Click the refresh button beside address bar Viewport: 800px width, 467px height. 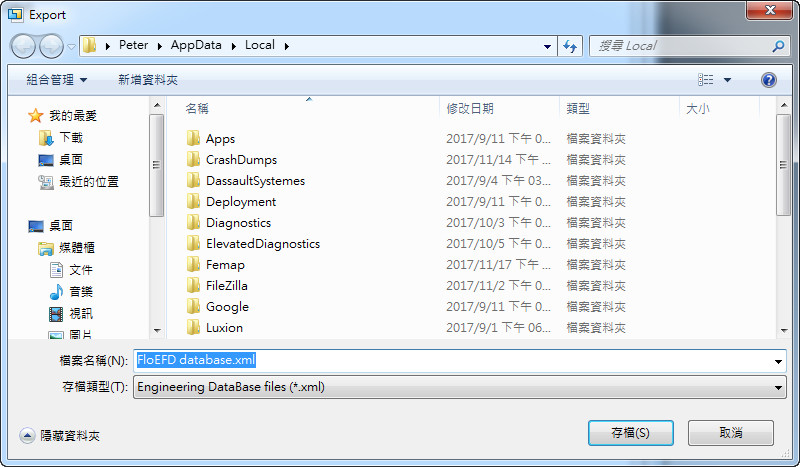coord(571,46)
